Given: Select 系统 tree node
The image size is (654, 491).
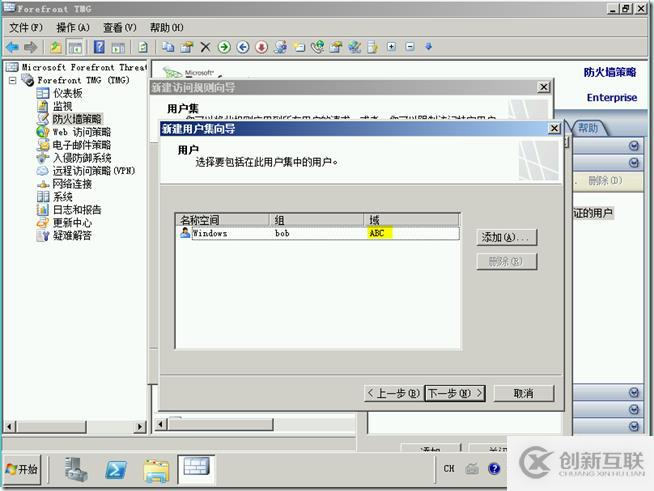Looking at the screenshot, I should pos(63,196).
